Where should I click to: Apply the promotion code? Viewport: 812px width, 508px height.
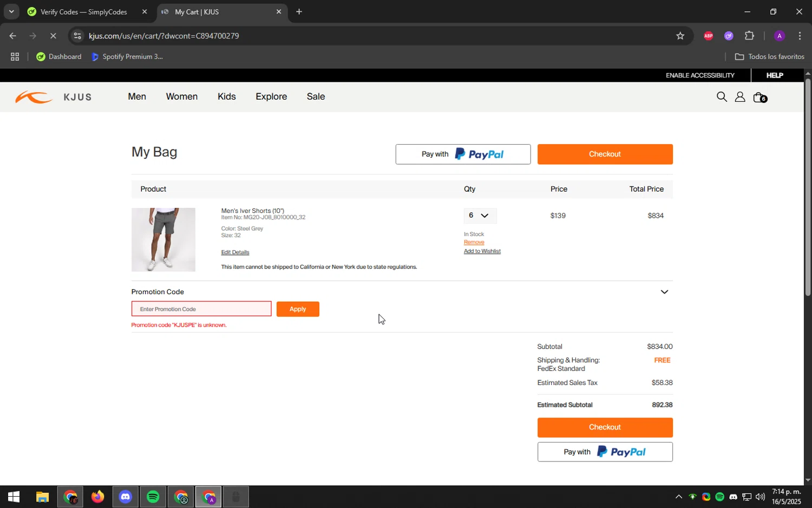298,309
